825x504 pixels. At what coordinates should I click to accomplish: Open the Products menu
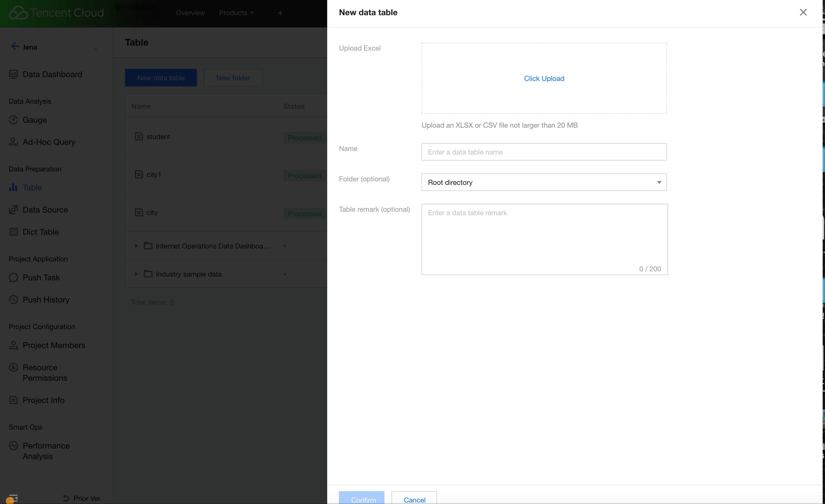[x=236, y=13]
